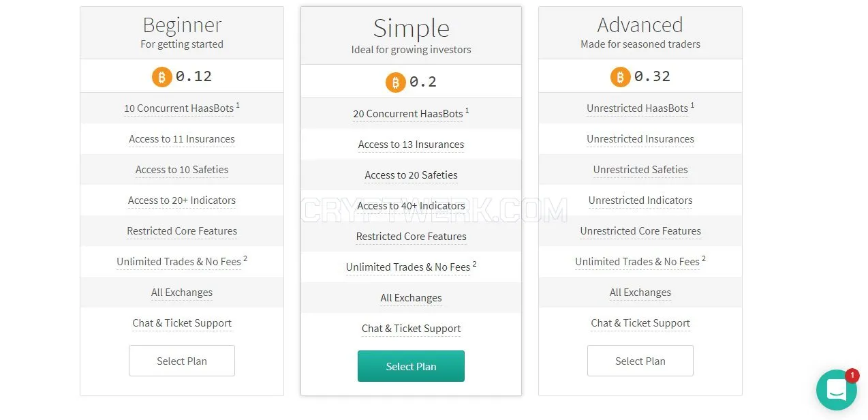Choose the green Select Plan button for Simple
868x420 pixels.
[411, 366]
